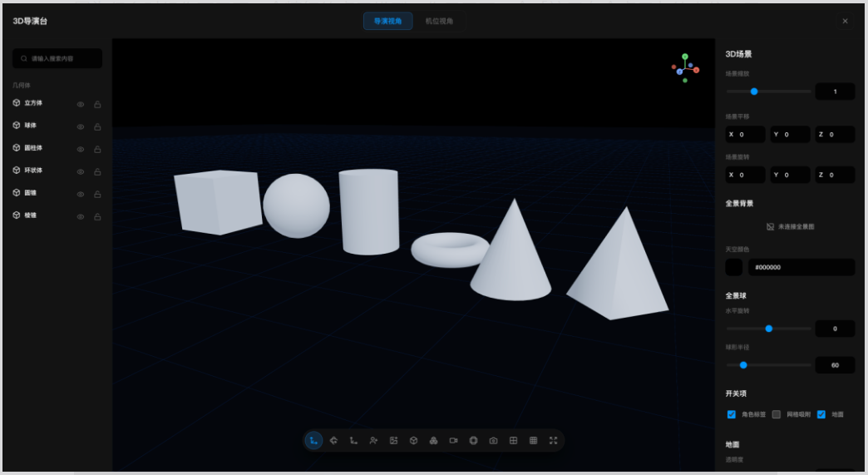Toggle lock for 圆锥
The height and width of the screenshot is (475, 868).
(x=97, y=195)
